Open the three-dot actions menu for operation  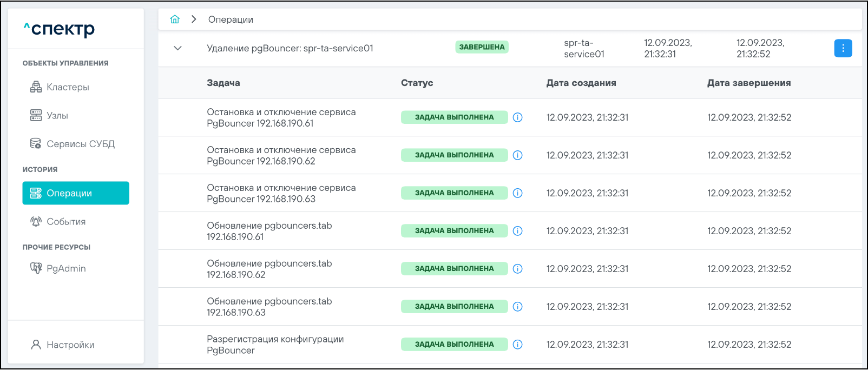click(x=843, y=48)
